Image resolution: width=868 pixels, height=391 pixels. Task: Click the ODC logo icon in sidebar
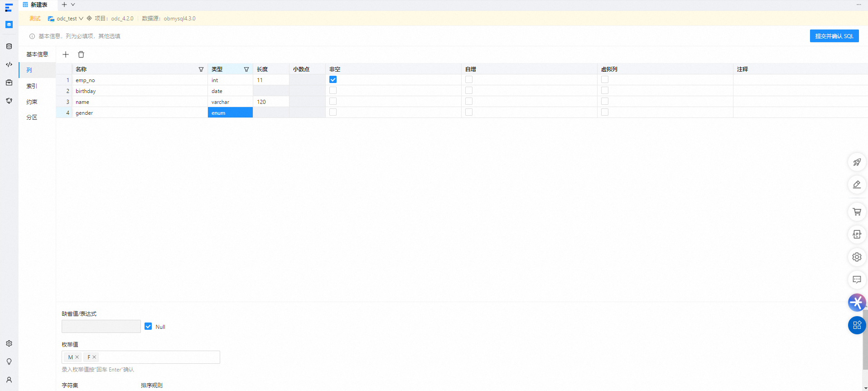pos(9,8)
